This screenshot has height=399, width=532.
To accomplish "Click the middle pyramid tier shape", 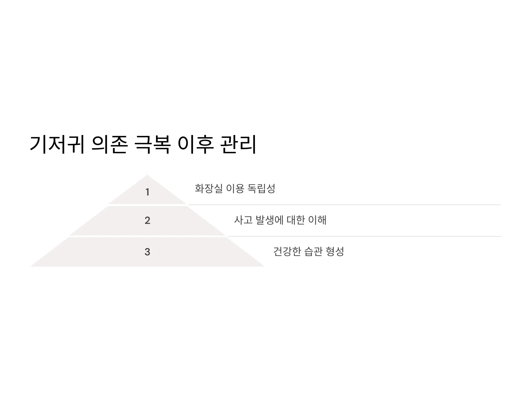I will click(x=147, y=221).
